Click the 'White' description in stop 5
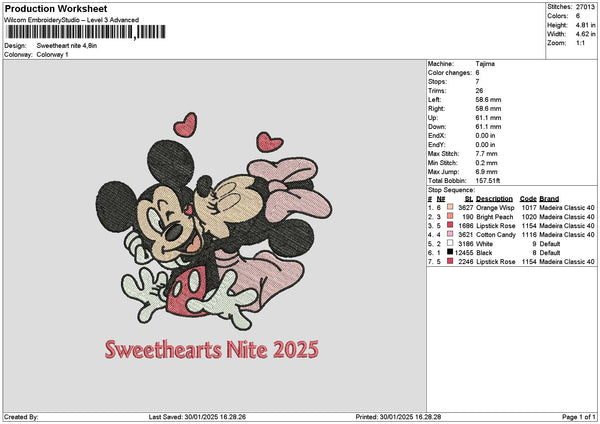This screenshot has height=424, width=600. tap(484, 244)
